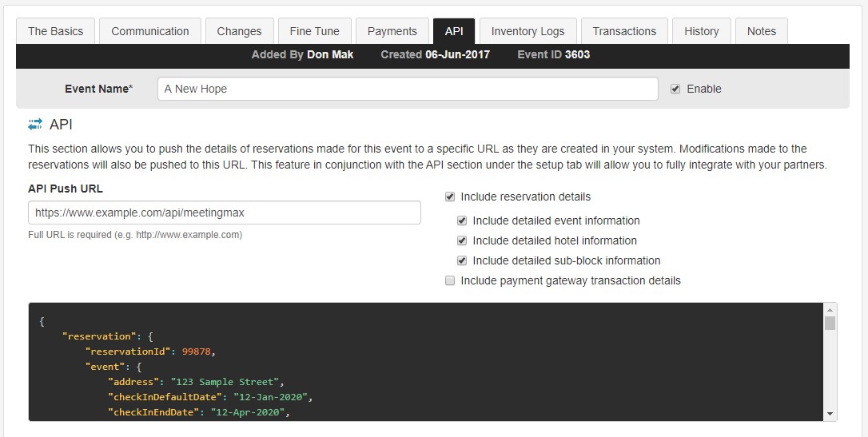Uncheck Include reservation details
The width and height of the screenshot is (868, 437).
(x=450, y=197)
